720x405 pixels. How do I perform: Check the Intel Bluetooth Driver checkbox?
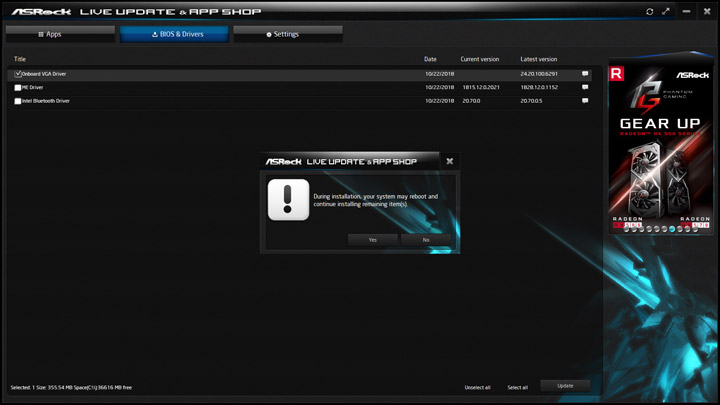[x=18, y=101]
